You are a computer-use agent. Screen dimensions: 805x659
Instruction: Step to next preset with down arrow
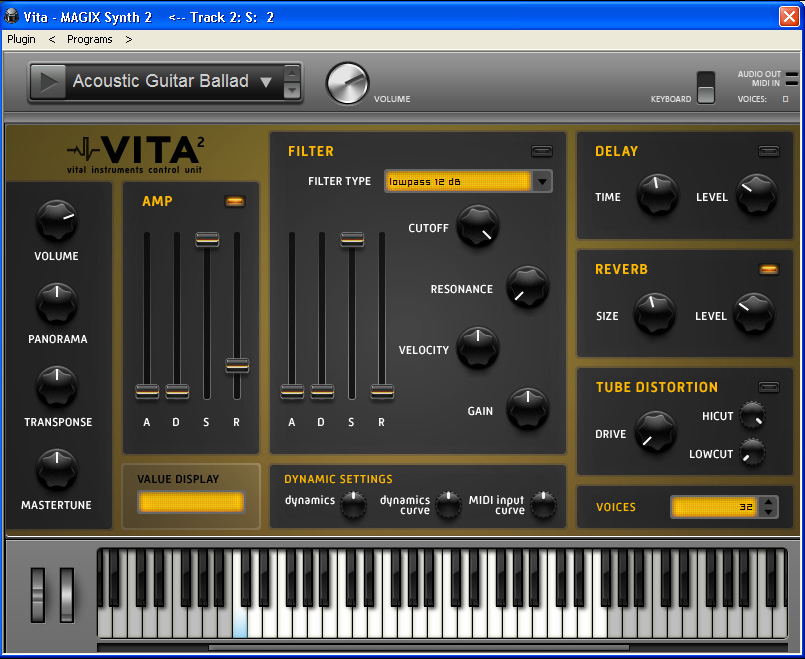point(292,90)
